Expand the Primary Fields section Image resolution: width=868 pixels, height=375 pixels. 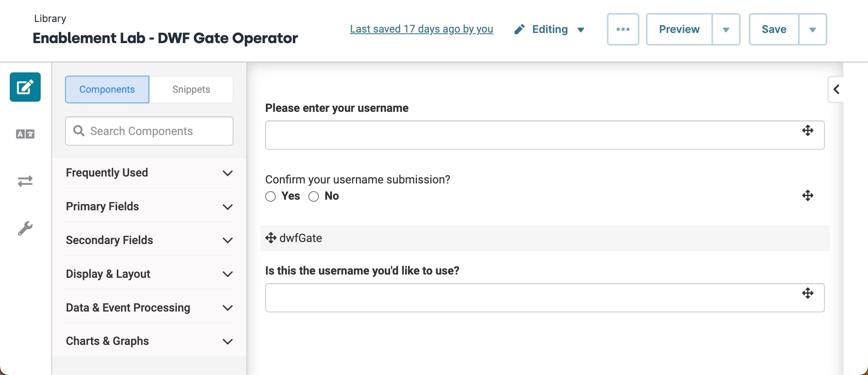pos(149,207)
